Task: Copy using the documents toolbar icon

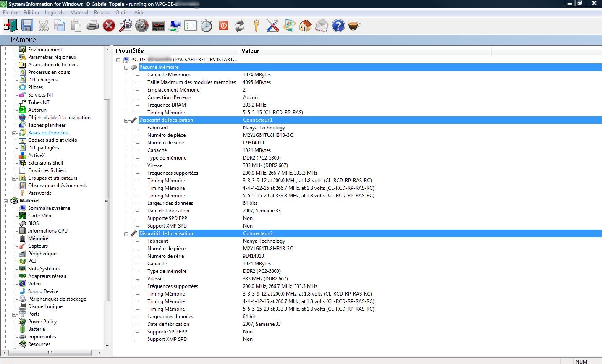Action: tap(60, 26)
